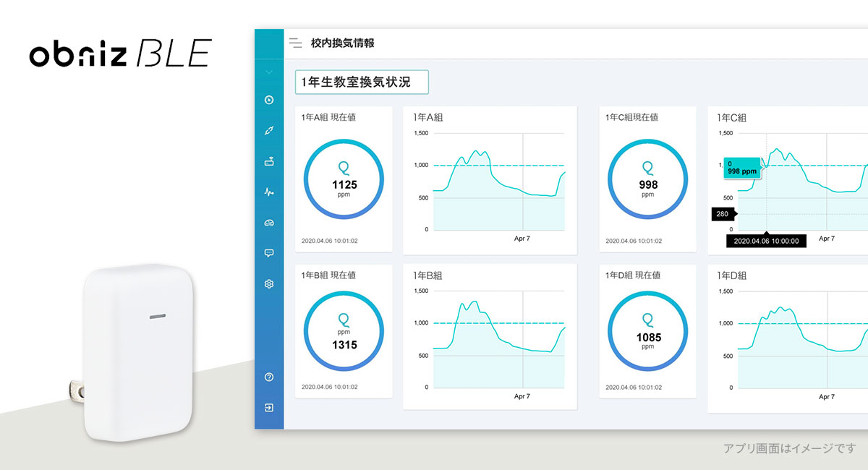
Task: Click the timestamp under the 1085 ppm gauge
Action: [634, 387]
